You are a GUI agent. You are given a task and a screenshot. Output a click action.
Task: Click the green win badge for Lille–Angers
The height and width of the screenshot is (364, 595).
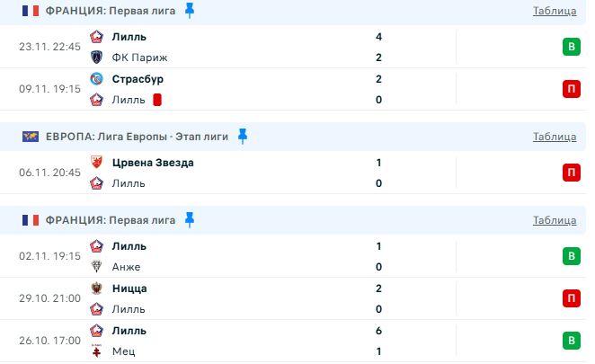point(570,256)
